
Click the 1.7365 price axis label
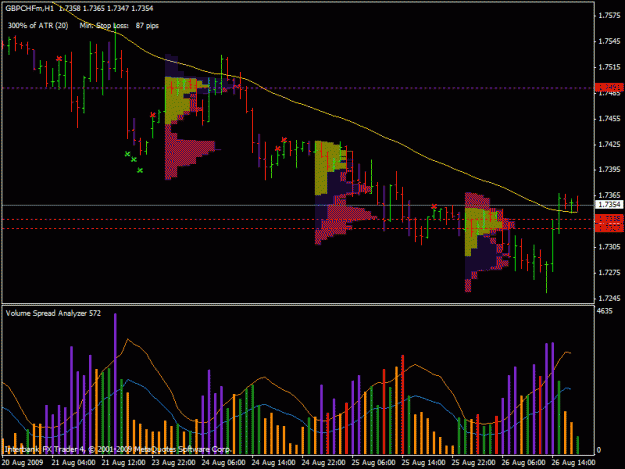tap(609, 195)
